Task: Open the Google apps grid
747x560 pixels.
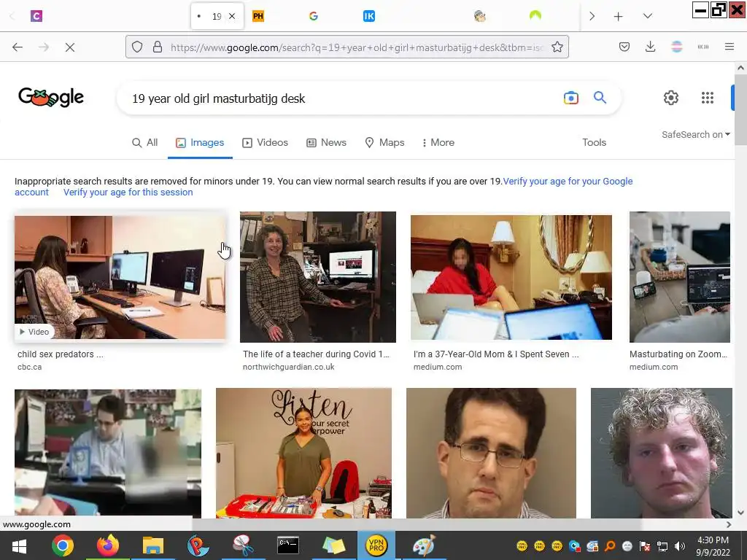Action: pyautogui.click(x=708, y=98)
